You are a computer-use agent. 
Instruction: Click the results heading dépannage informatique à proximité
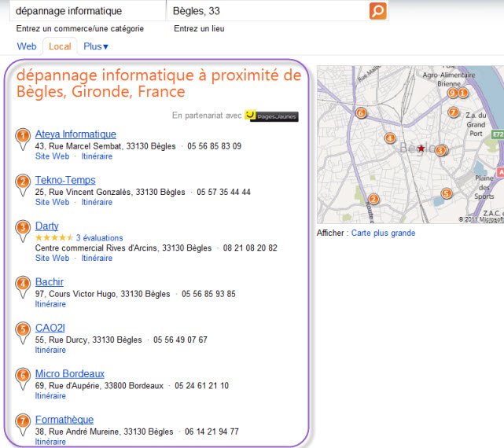[159, 83]
